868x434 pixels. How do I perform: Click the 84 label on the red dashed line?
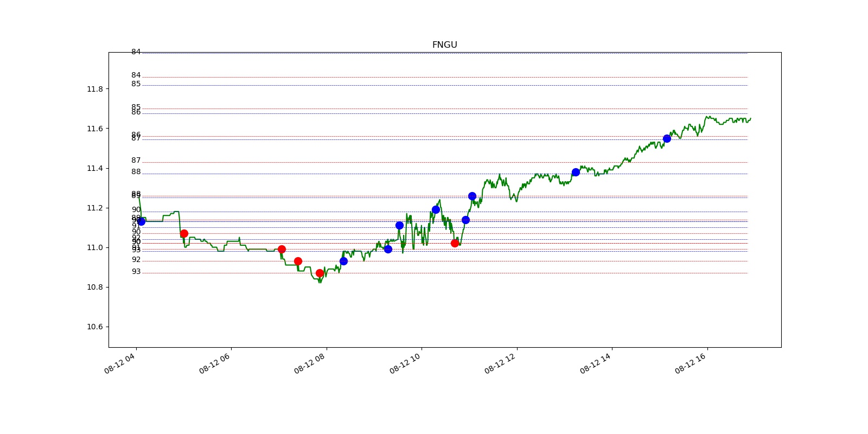point(136,75)
